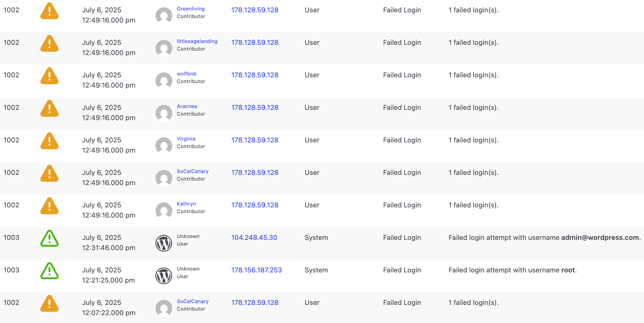The width and height of the screenshot is (644, 323).
Task: Click the avatar icon for Virginia
Action: point(164,146)
